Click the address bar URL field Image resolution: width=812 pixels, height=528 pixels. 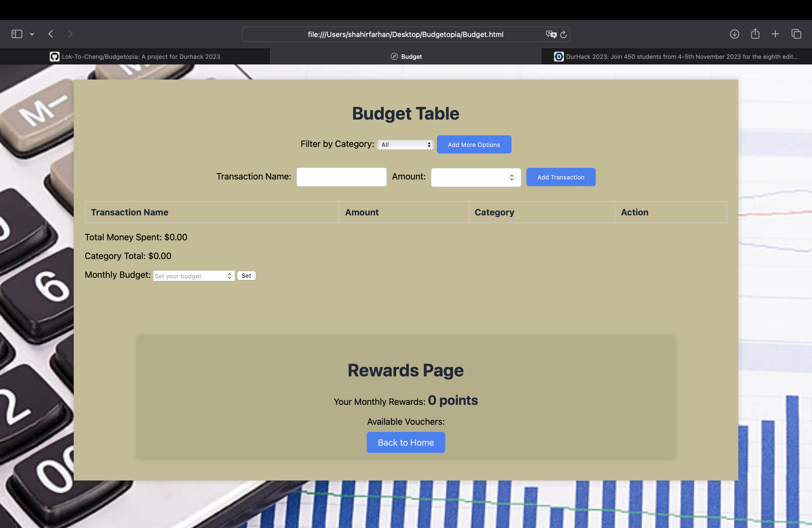click(405, 35)
